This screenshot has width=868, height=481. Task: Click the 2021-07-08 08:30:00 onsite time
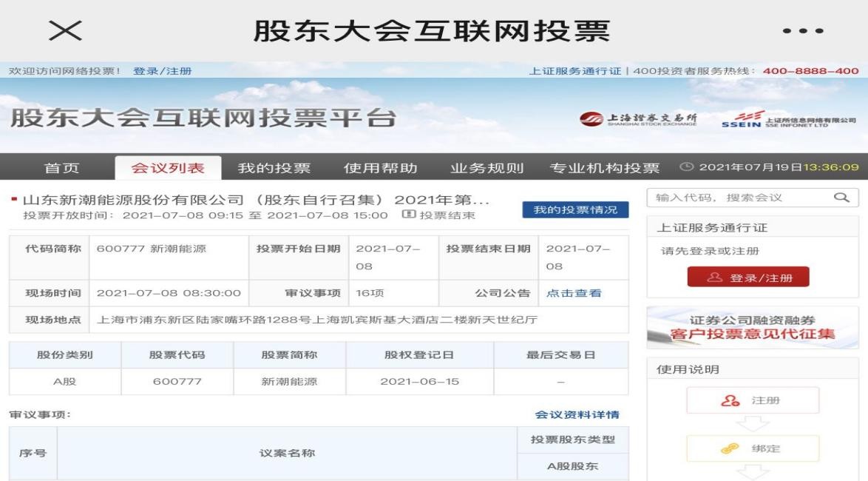[169, 293]
